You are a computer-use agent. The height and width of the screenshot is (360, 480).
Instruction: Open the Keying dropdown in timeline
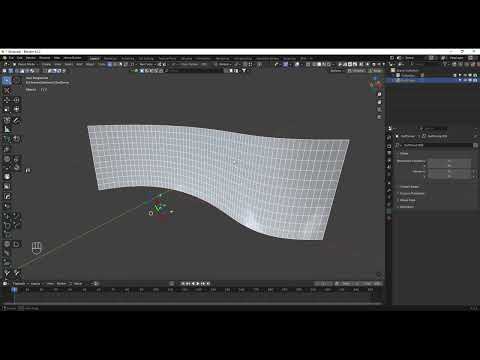[37, 284]
